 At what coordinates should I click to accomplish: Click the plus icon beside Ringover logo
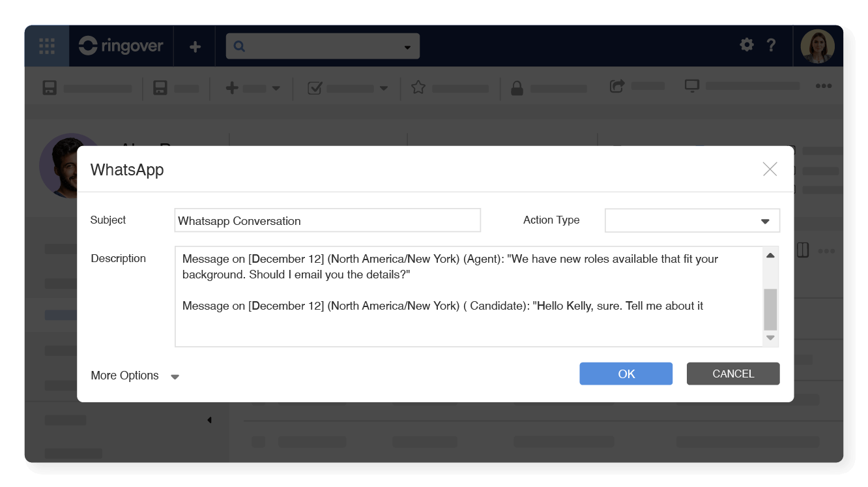(195, 47)
